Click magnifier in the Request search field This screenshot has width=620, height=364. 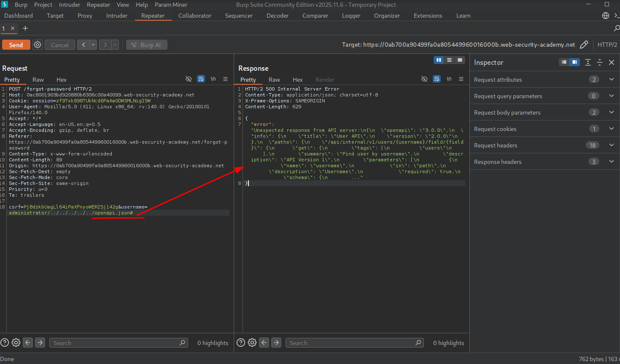(183, 343)
